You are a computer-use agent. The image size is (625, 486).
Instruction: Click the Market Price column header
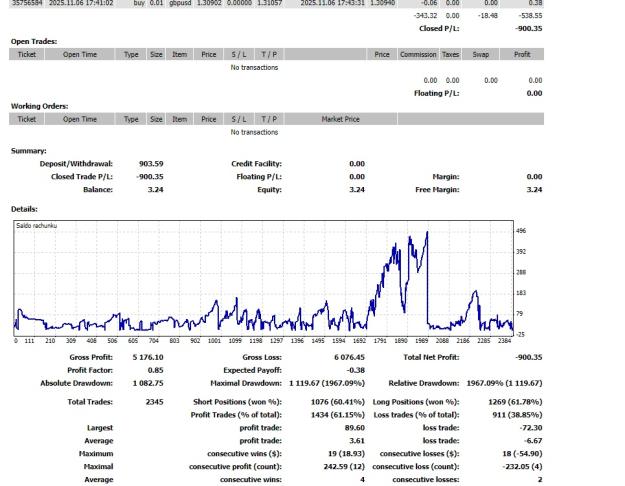tap(341, 119)
